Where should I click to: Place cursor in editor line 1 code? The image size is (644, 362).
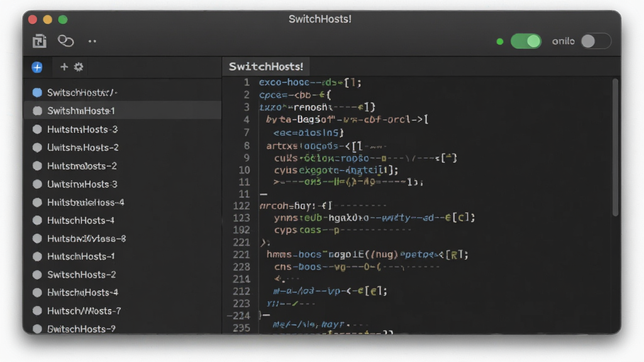coord(309,82)
